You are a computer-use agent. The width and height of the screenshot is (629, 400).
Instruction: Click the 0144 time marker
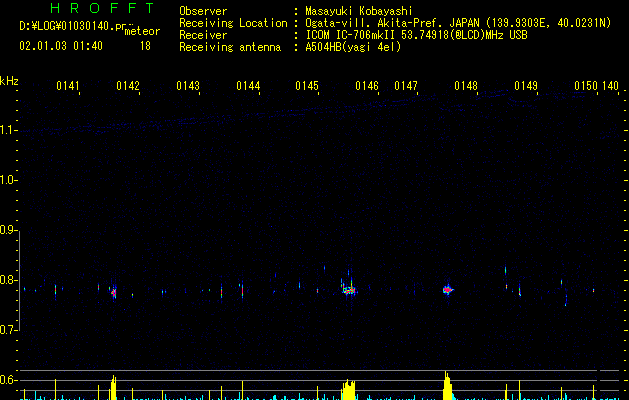(248, 86)
